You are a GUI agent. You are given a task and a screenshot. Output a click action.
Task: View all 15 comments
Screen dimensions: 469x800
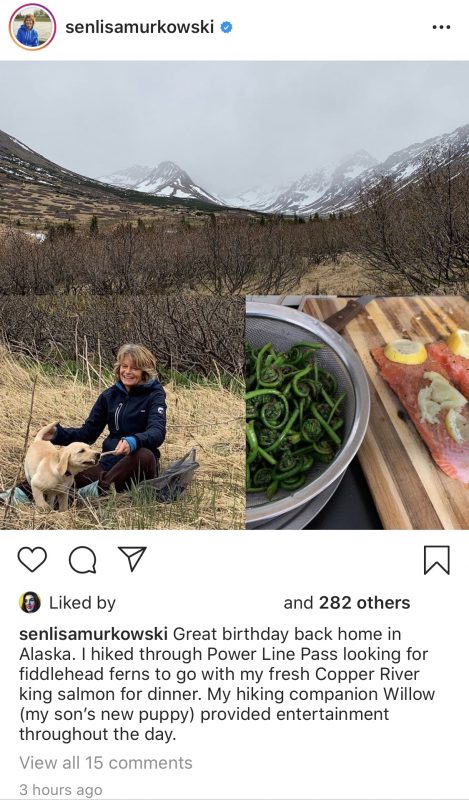[106, 763]
